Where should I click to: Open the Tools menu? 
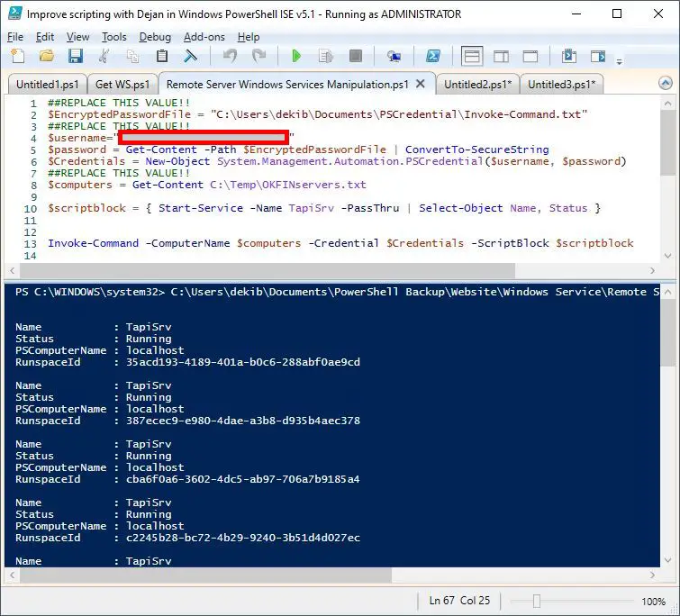(114, 37)
